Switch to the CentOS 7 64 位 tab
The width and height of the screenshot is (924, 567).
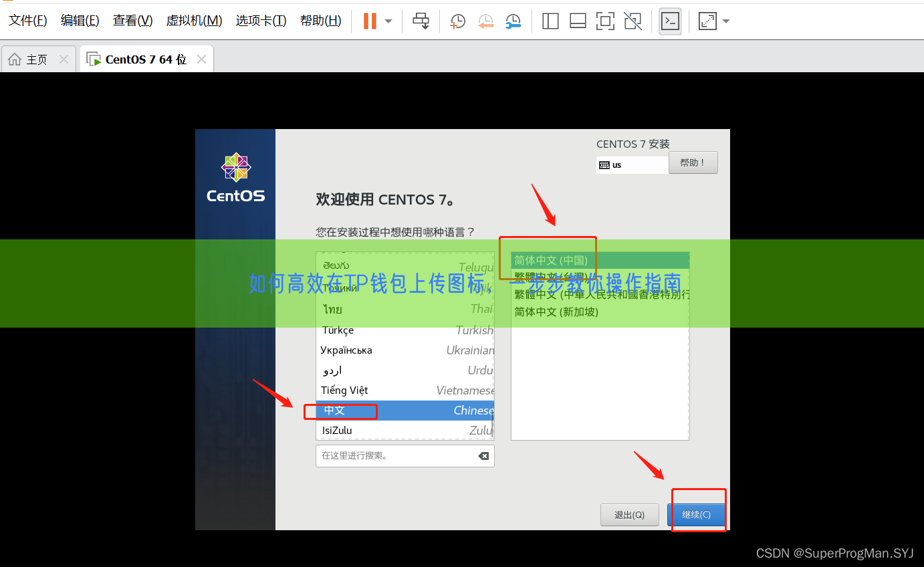point(146,59)
